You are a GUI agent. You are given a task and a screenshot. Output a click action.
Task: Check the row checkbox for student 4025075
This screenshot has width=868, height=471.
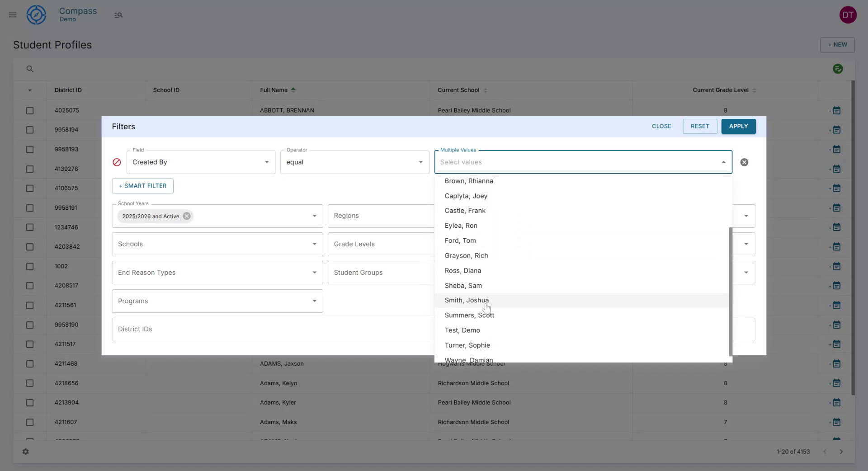coord(30,111)
